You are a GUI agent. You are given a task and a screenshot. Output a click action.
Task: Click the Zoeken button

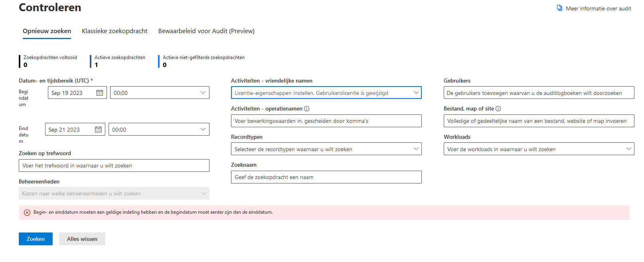[36, 239]
